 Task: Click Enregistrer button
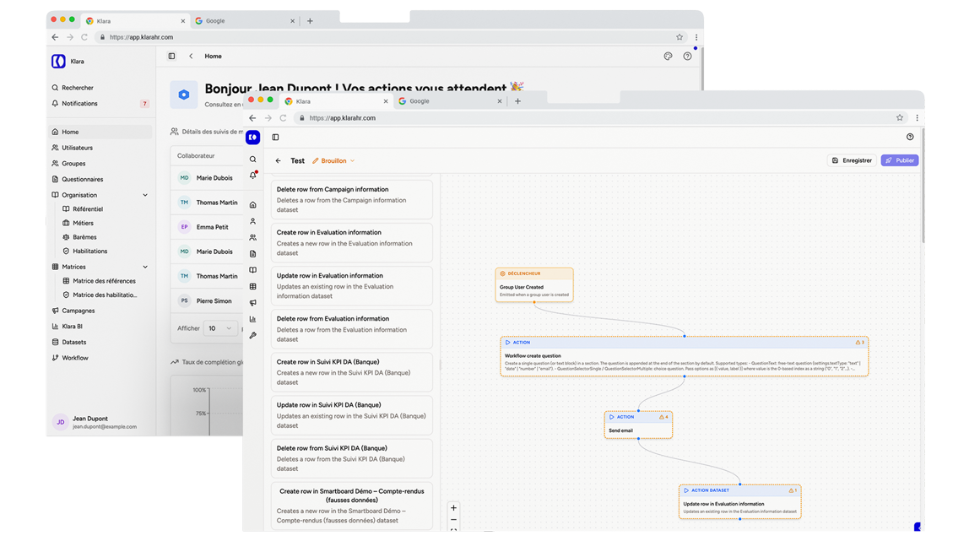[x=852, y=160]
